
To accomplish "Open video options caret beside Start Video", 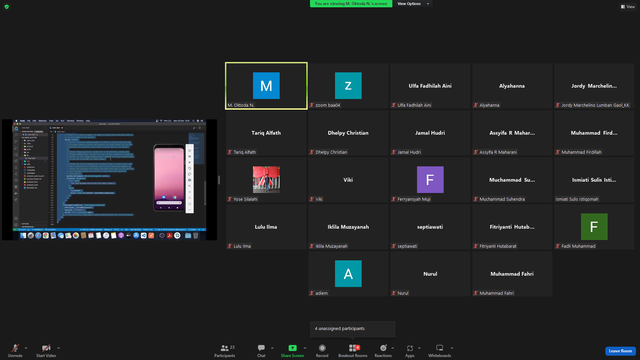I will pyautogui.click(x=58, y=348).
